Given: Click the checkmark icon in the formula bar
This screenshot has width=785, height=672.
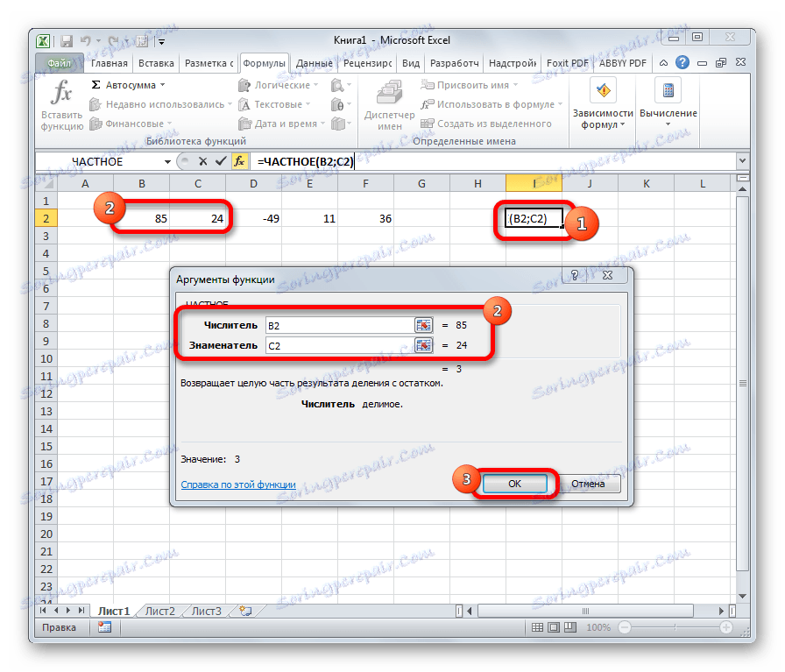Looking at the screenshot, I should click(x=220, y=161).
